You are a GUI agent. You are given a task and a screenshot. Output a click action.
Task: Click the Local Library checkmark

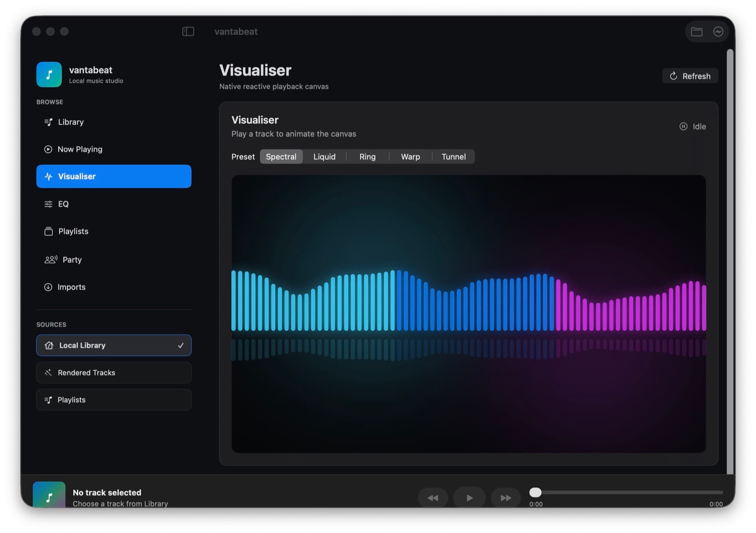tap(181, 346)
